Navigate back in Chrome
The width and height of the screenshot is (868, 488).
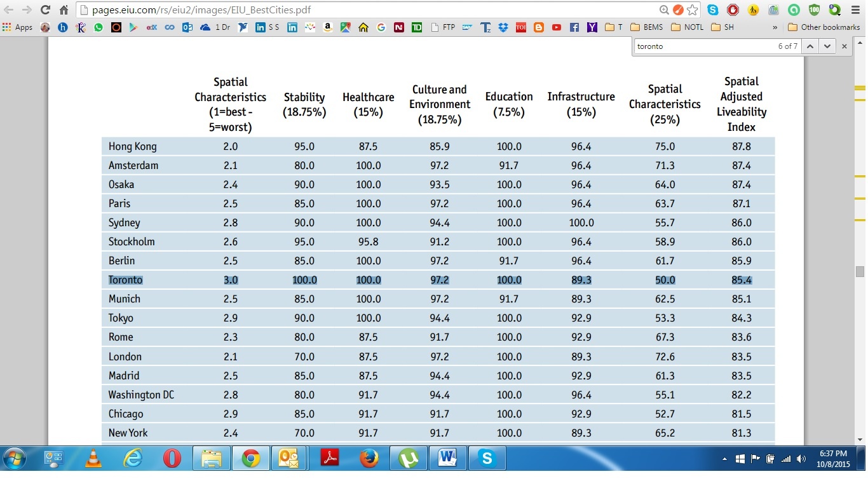coord(9,10)
